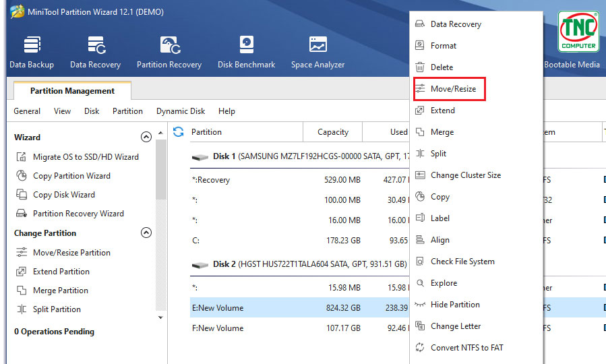Open the Partition Recovery tool
Viewport: 606px width, 364px height.
point(169,53)
